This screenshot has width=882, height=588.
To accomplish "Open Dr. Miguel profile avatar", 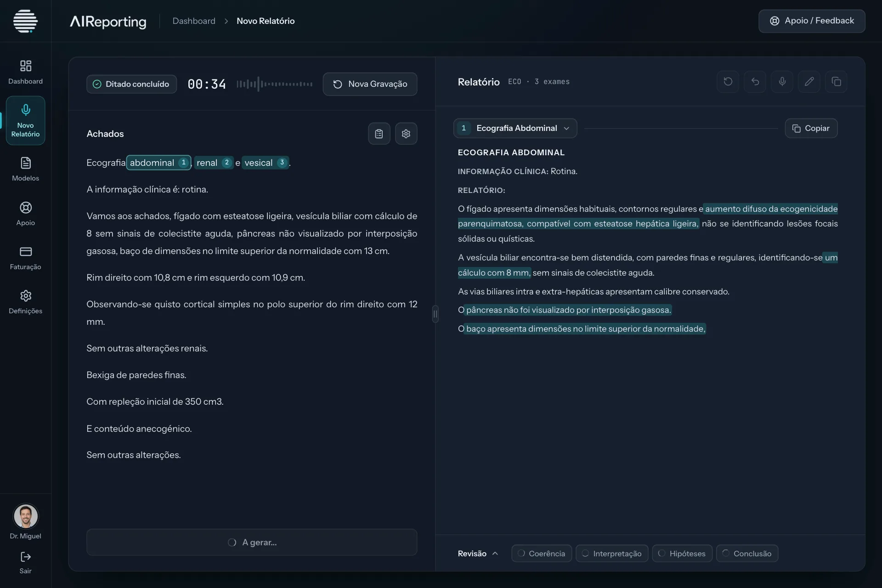I will coord(26,516).
